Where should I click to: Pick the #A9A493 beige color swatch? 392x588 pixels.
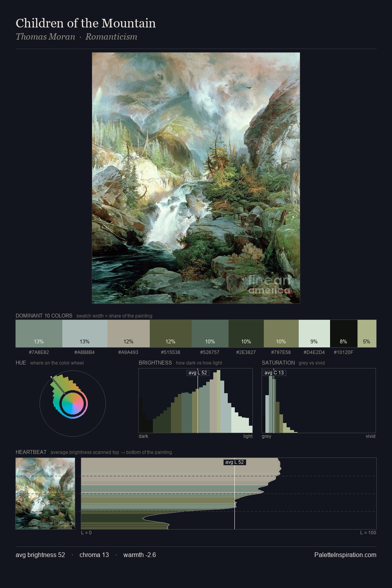point(129,334)
